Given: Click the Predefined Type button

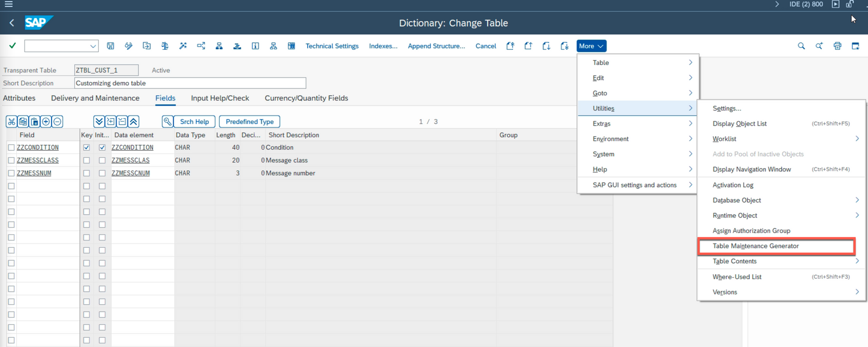Looking at the screenshot, I should tap(250, 121).
